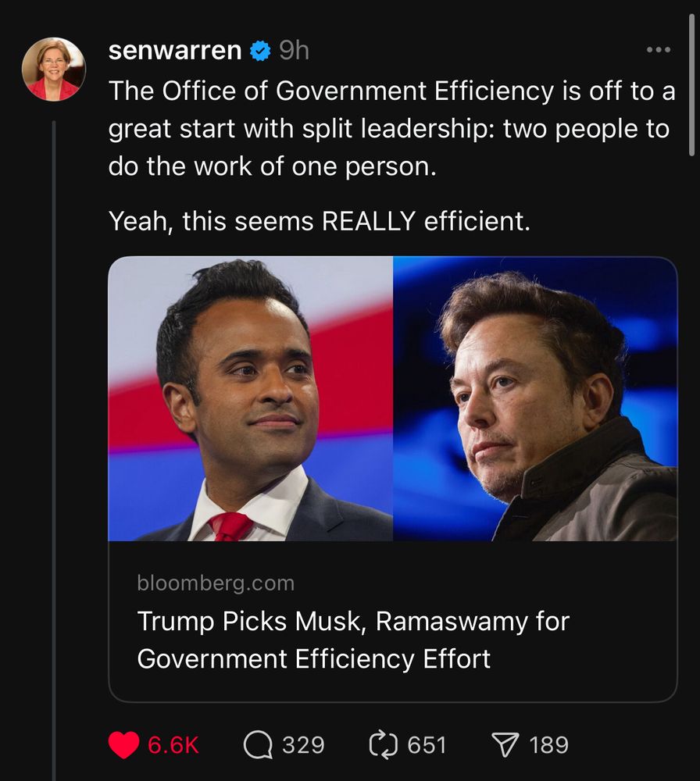Screen dimensions: 700x781
Task: View the 6.6K likes count
Action: click(x=173, y=745)
